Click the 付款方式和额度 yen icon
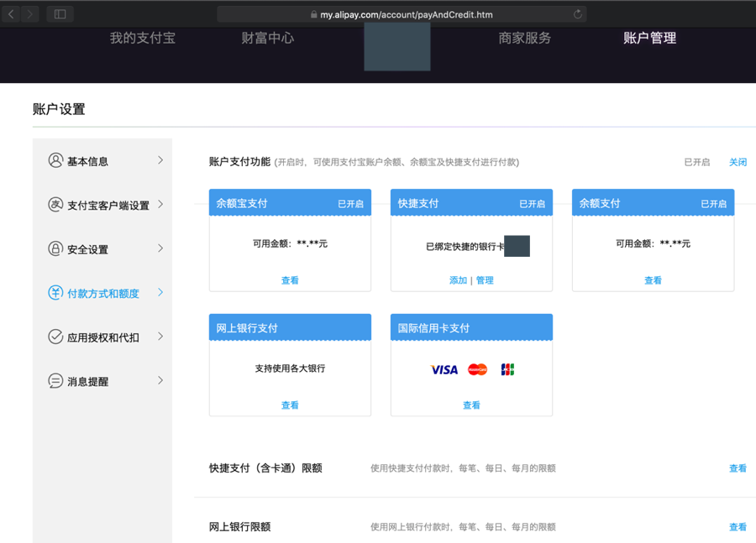This screenshot has width=756, height=543. 55,293
